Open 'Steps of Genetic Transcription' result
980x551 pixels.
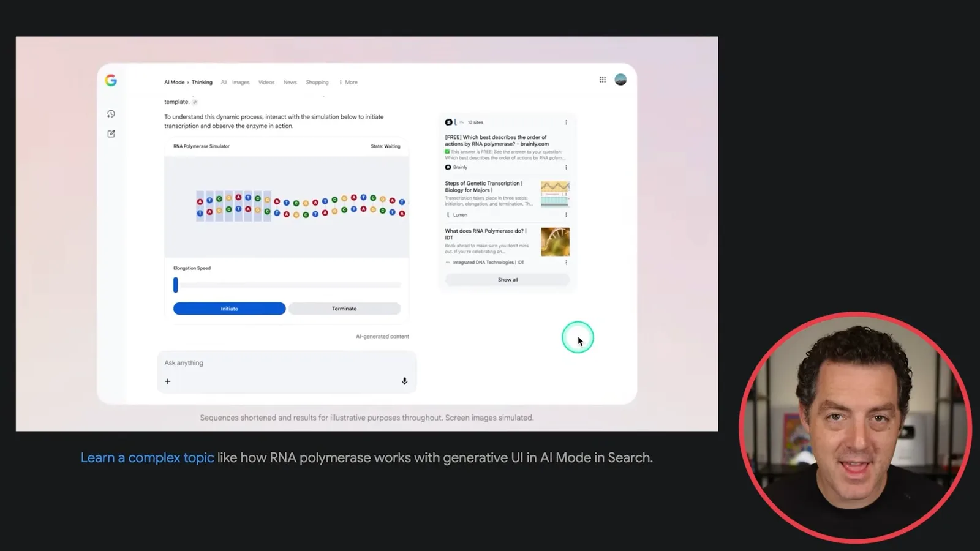point(483,187)
